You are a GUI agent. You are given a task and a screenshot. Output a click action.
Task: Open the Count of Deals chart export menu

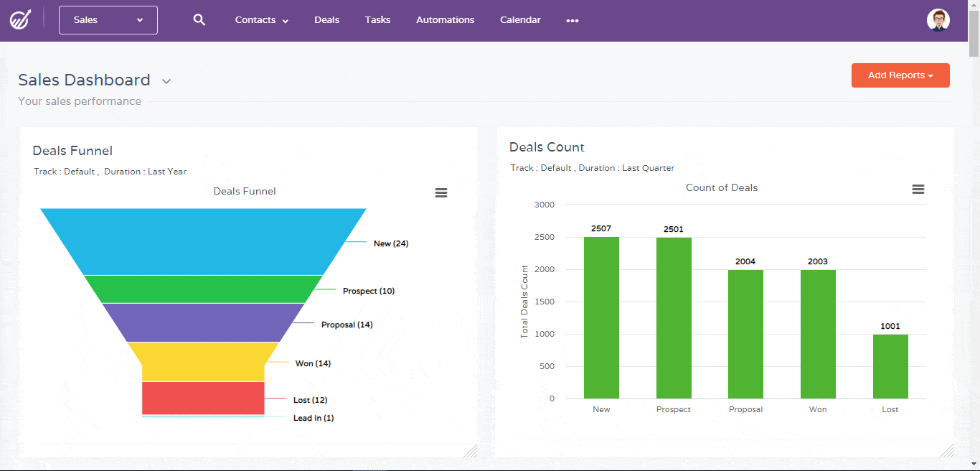pos(918,189)
